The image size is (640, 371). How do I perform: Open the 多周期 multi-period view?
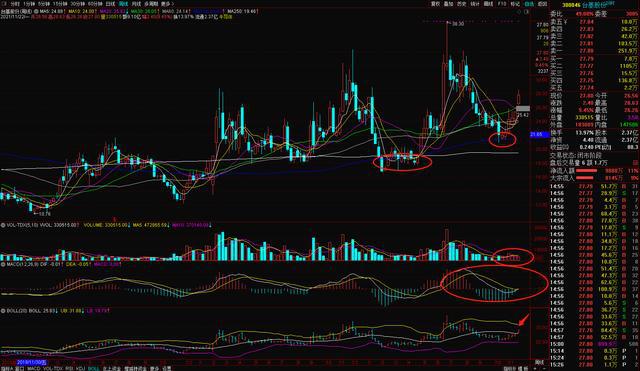[x=150, y=4]
